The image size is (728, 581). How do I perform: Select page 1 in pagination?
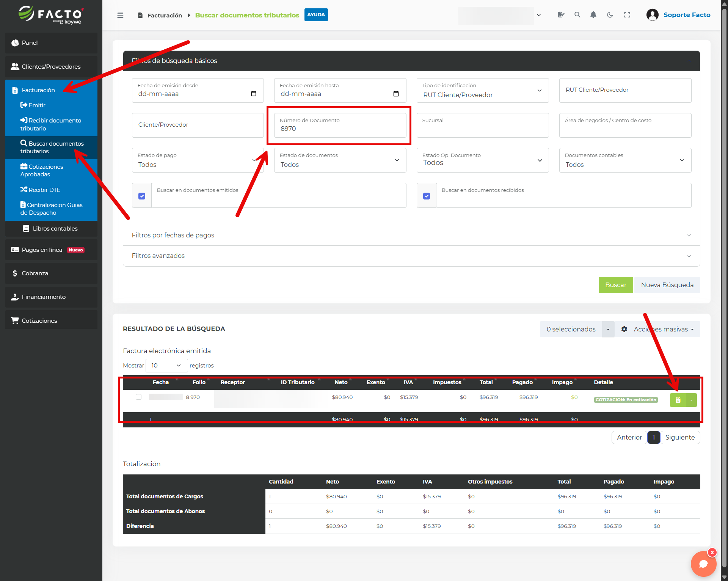click(654, 437)
